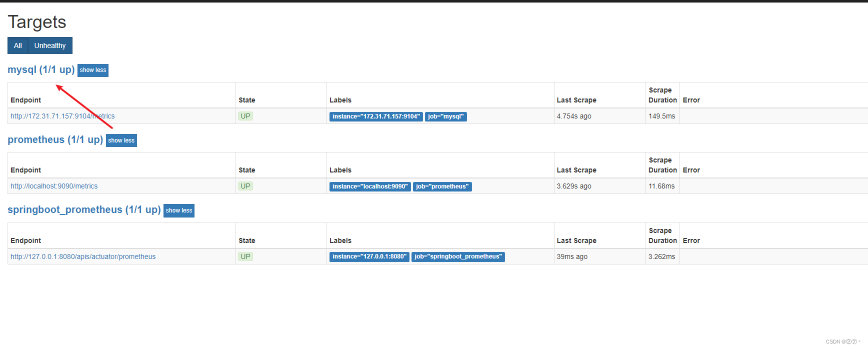Screen dimensions: 868x349
Task: Click Labels column header in mysql table
Action: (340, 100)
